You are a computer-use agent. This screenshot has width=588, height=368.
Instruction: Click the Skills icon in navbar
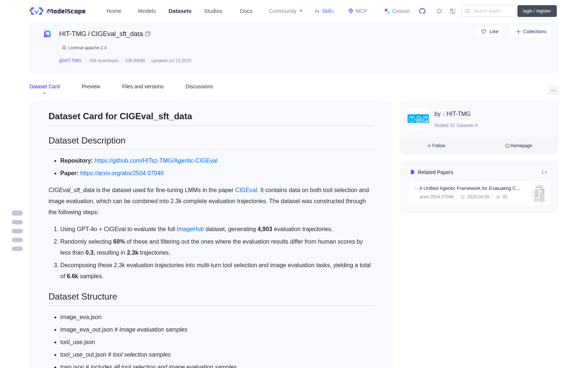317,11
